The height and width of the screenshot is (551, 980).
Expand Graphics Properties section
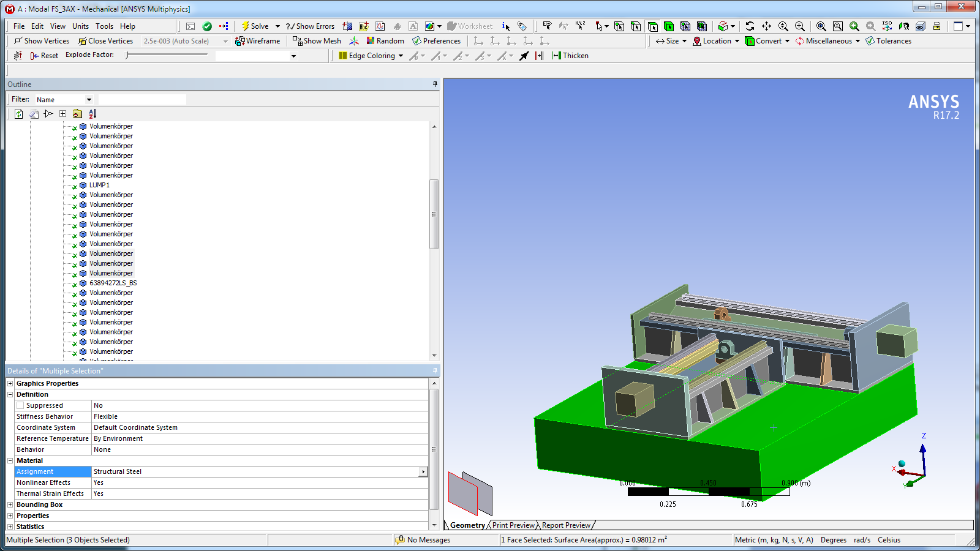coord(10,383)
